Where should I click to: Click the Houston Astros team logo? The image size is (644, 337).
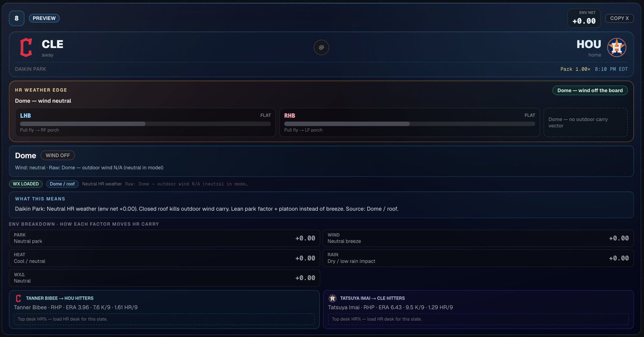pos(617,48)
